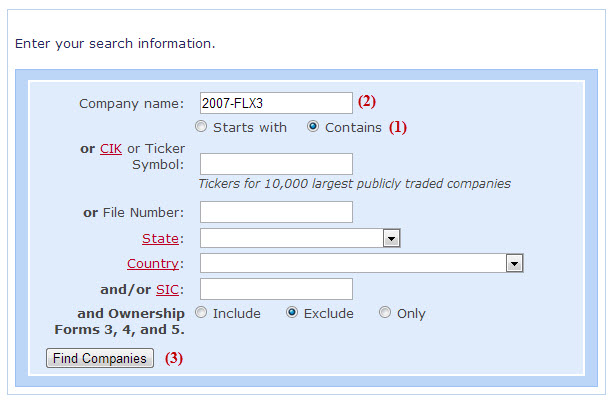Select the 'Starts with' radio button
Screen dimensions: 610x400
point(201,127)
